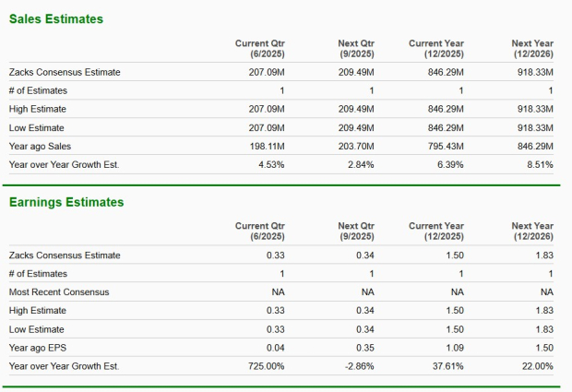The height and width of the screenshot is (392, 572).
Task: Select the 1.09 year ago EPS value
Action: click(x=454, y=347)
